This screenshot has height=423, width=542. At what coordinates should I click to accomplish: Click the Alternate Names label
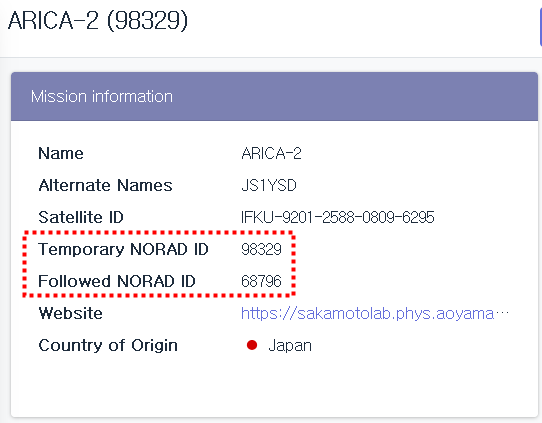(105, 186)
